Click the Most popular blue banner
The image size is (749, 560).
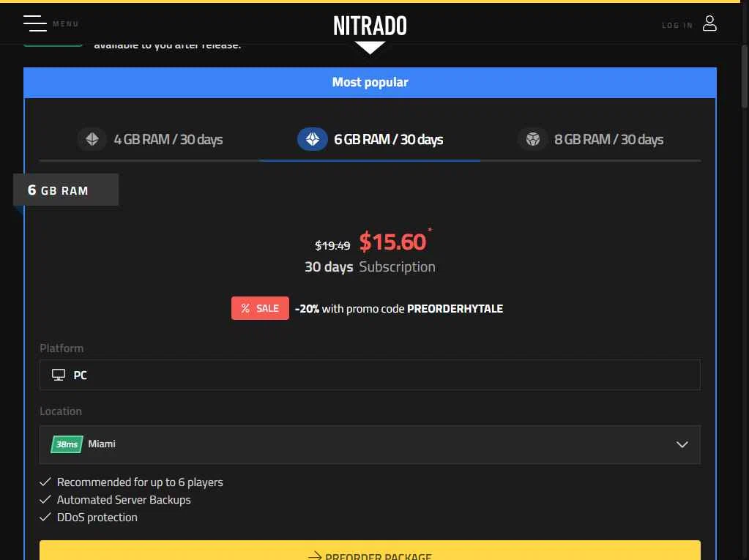tap(370, 83)
